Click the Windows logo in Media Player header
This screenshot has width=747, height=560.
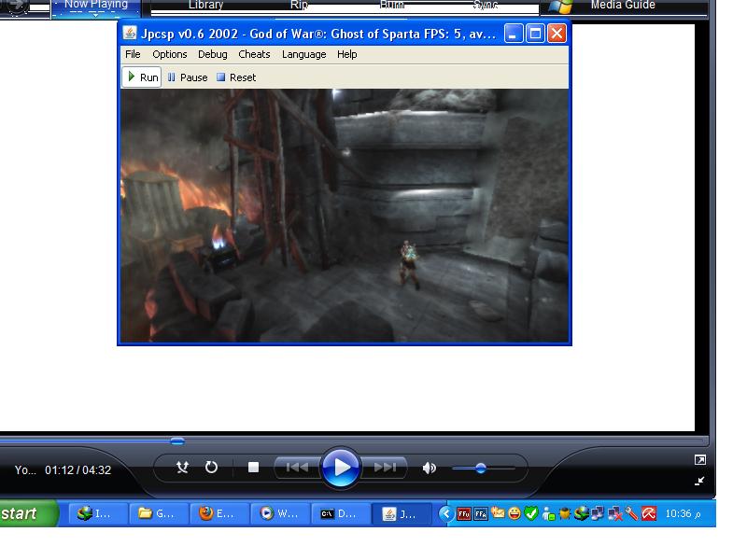561,7
